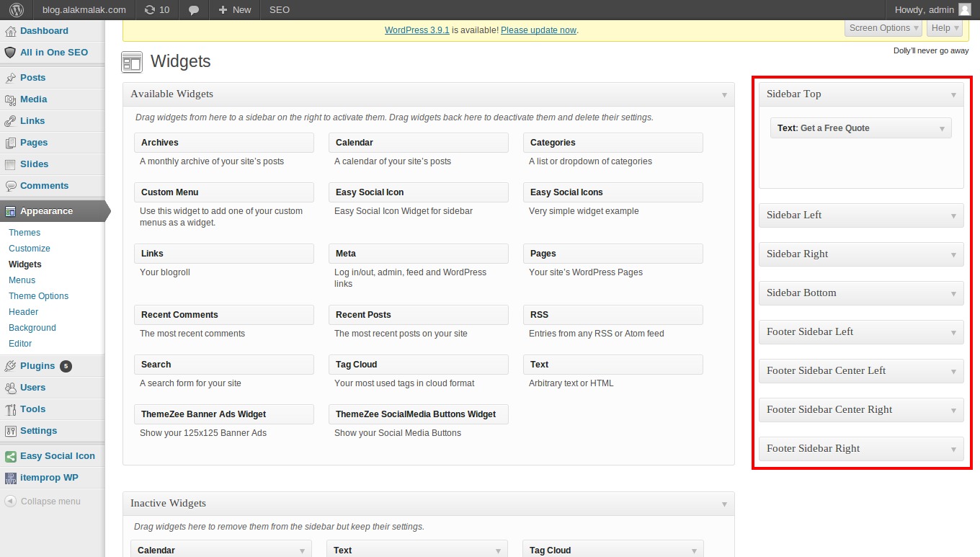
Task: Click the Media library icon in the sidebar
Action: point(10,99)
